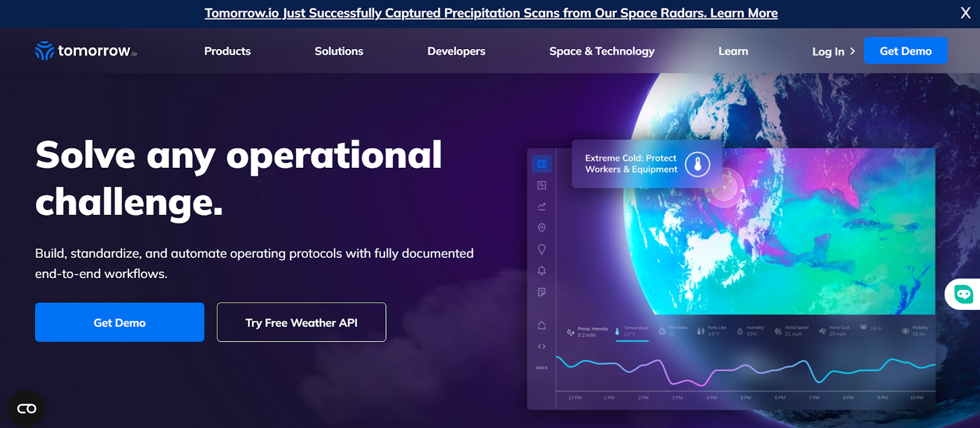This screenshot has width=980, height=428.
Task: Select the Visibility eye icon
Action: pyautogui.click(x=905, y=331)
